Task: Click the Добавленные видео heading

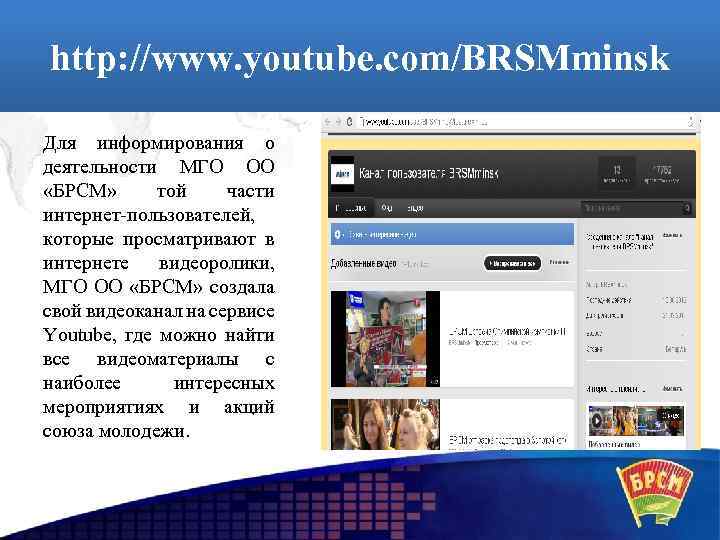Action: 363,264
